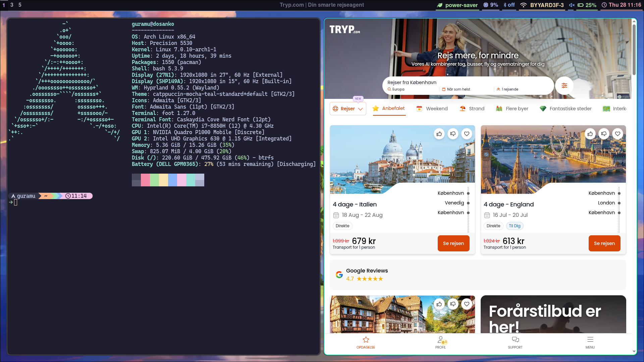Open the Google Reviews 4.7 rating panel
The image size is (644, 362).
(x=478, y=275)
